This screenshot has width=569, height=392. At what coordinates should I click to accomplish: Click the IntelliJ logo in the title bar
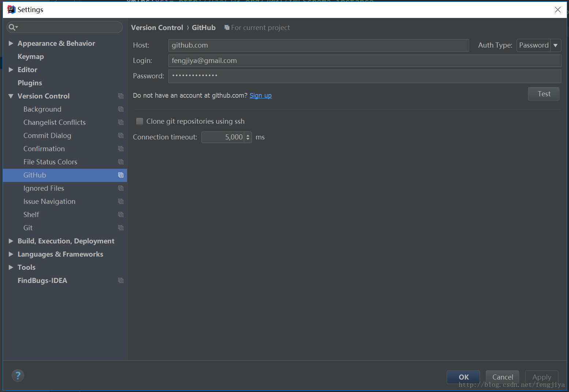click(x=11, y=10)
